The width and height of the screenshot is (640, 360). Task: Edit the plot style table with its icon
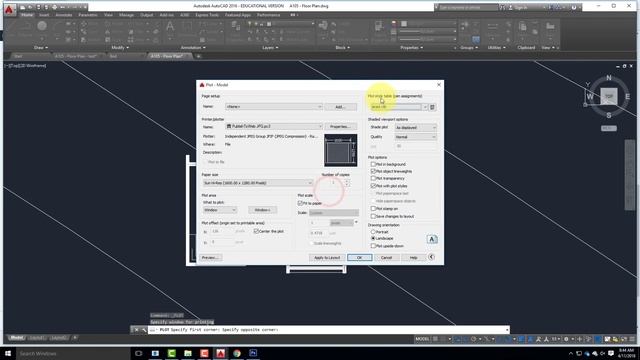pyautogui.click(x=432, y=107)
